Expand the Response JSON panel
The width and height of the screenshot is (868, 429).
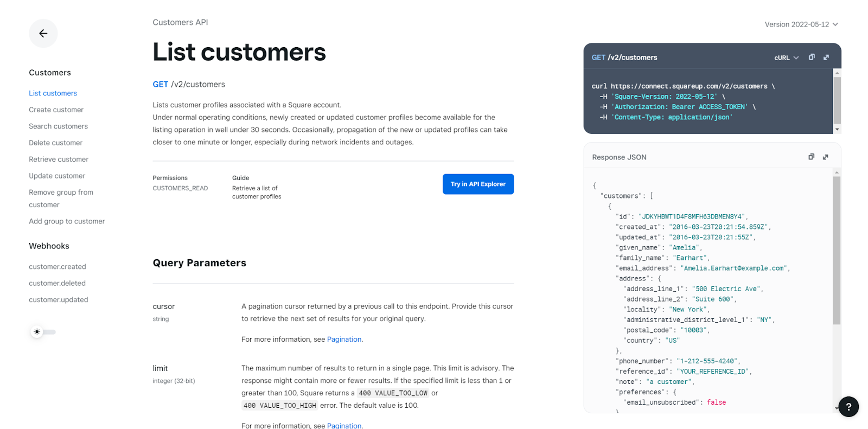coord(825,157)
